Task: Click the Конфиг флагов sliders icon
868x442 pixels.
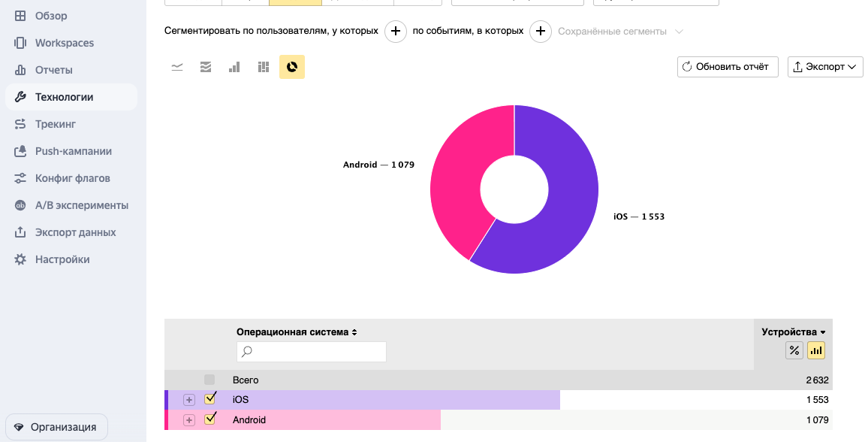Action: click(x=20, y=178)
